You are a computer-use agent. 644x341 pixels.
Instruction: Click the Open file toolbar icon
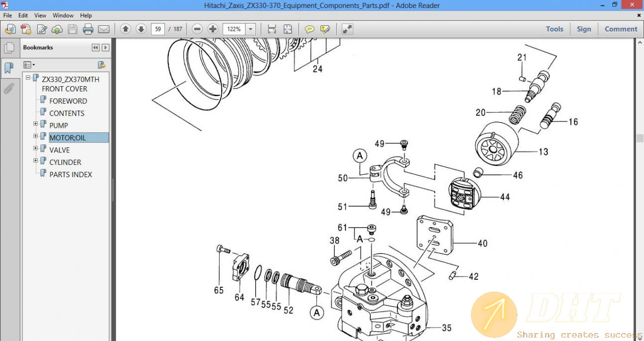point(10,29)
